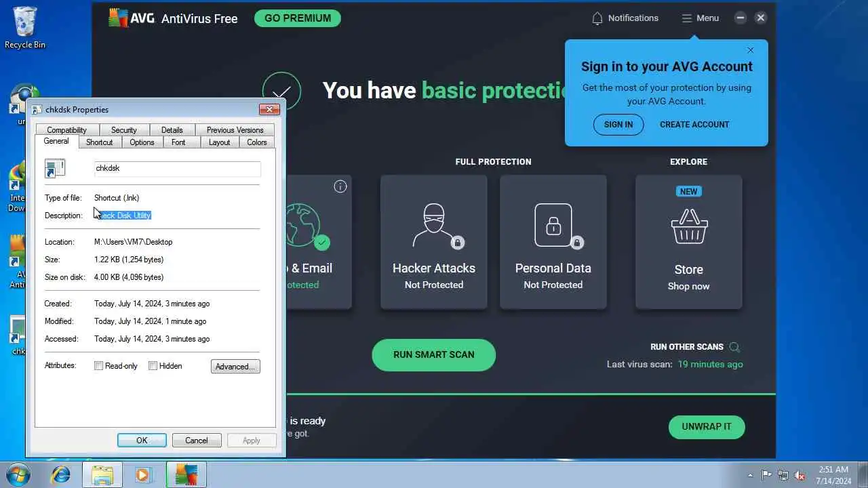Click the '19 minutes ago' scan text
This screenshot has width=868, height=488.
(x=710, y=365)
